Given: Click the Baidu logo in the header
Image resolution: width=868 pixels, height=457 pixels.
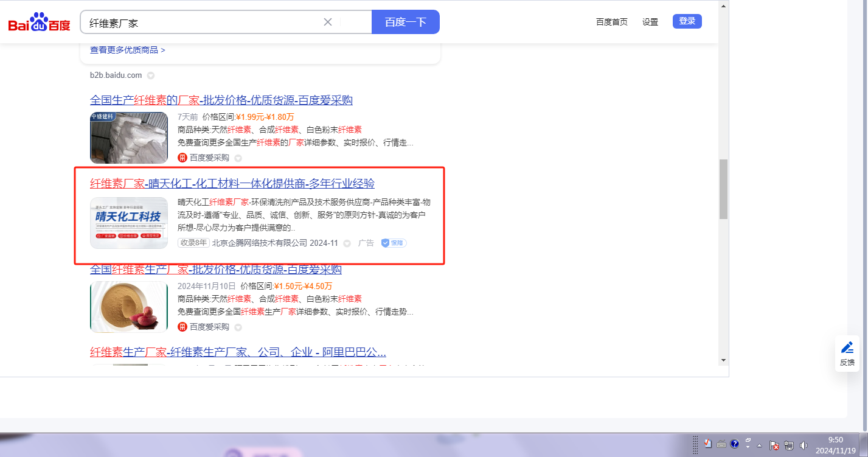Looking at the screenshot, I should [x=39, y=23].
